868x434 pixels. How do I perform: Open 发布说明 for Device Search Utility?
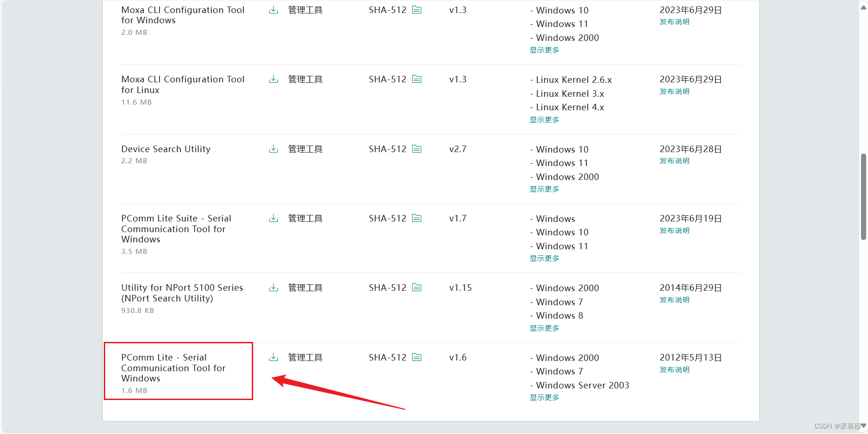point(674,160)
